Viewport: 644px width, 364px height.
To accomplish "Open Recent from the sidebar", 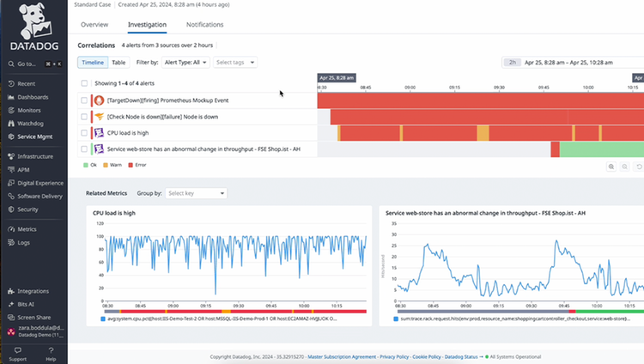I will (26, 84).
